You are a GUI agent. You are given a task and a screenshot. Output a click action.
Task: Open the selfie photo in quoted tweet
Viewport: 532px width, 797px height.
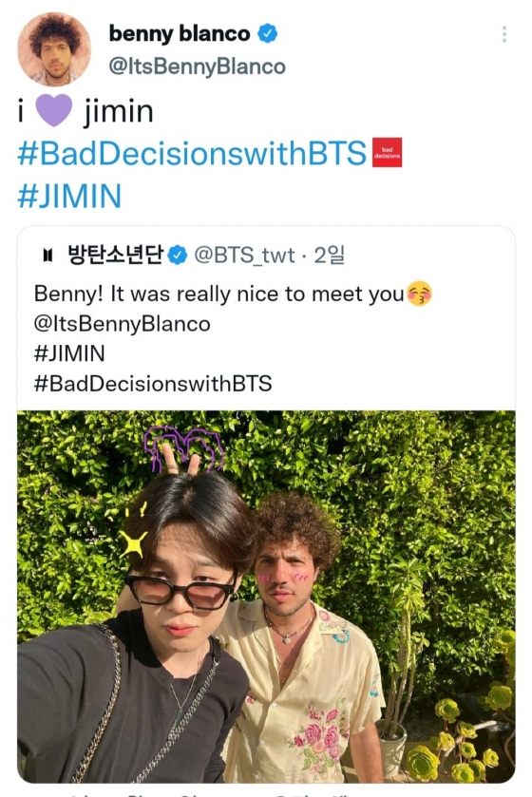pyautogui.click(x=266, y=597)
